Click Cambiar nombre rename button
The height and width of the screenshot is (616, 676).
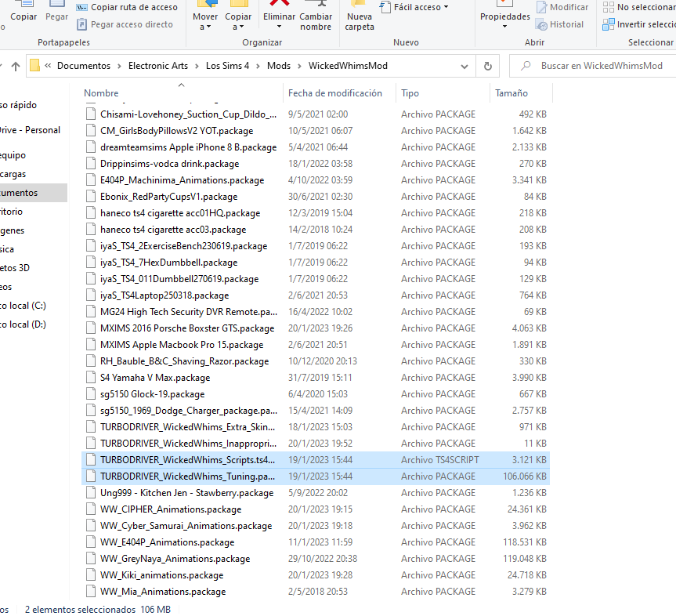tap(316, 16)
